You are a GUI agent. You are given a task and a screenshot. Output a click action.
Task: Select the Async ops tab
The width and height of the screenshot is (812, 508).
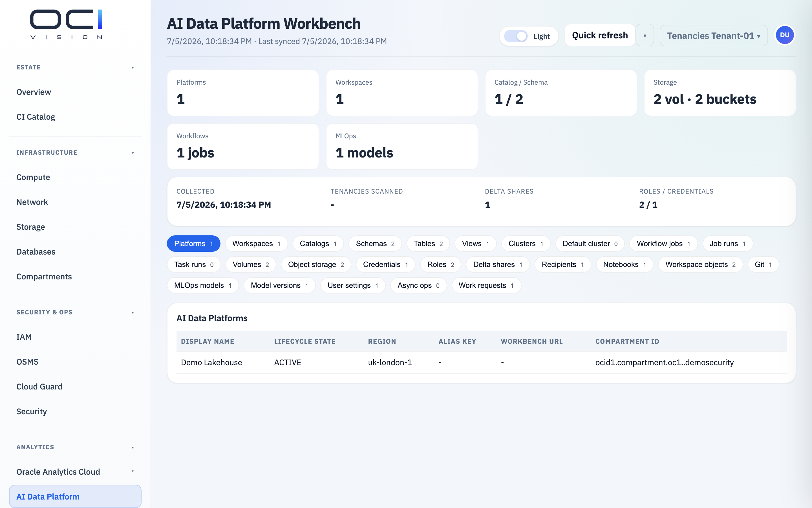(x=418, y=285)
